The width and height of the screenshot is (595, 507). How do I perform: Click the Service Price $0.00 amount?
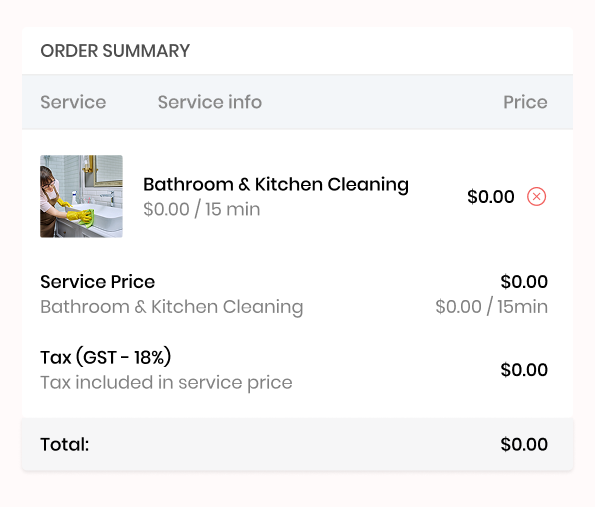(524, 282)
